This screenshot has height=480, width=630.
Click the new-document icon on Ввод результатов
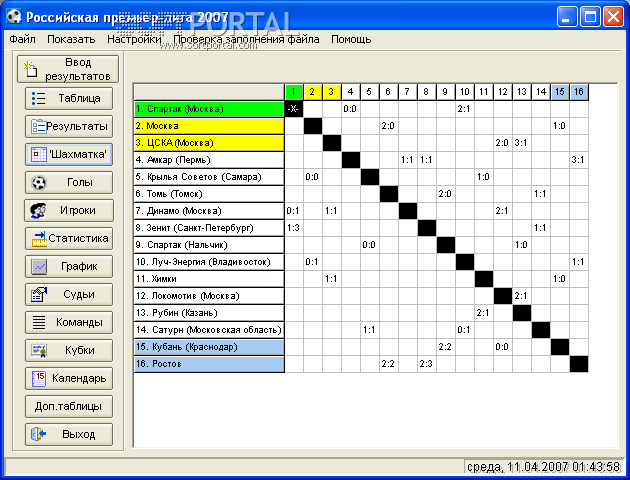tap(31, 69)
